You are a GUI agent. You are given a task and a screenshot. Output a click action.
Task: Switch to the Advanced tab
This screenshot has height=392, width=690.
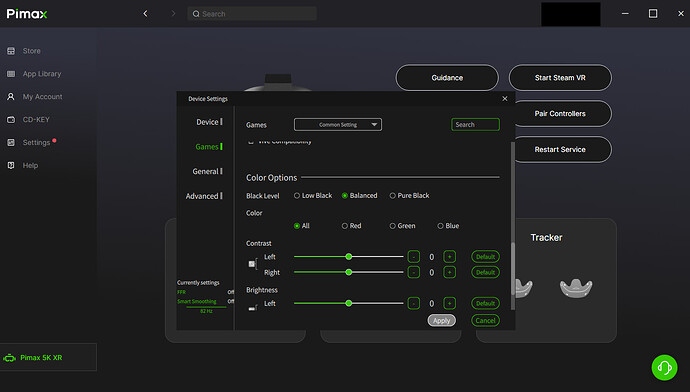(204, 196)
